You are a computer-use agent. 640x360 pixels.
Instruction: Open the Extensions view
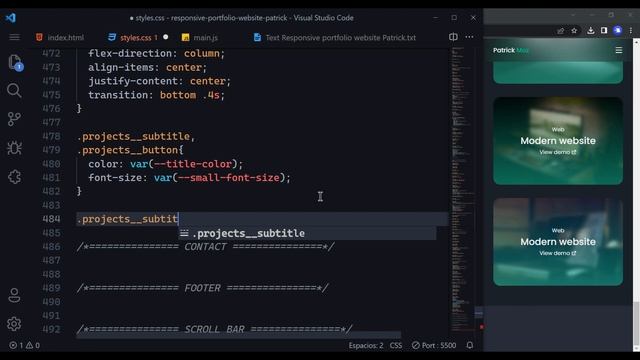(14, 177)
